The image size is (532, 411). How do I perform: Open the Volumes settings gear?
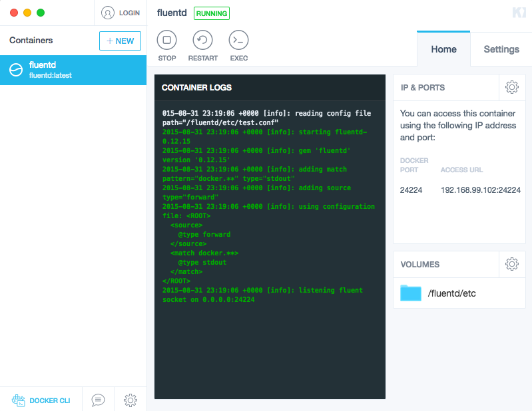click(511, 264)
